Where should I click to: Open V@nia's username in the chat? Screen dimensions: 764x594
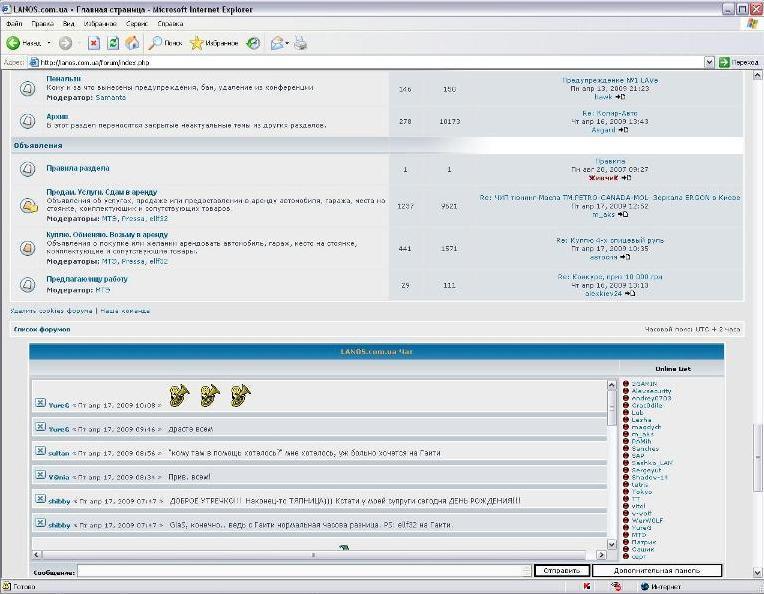(x=59, y=477)
